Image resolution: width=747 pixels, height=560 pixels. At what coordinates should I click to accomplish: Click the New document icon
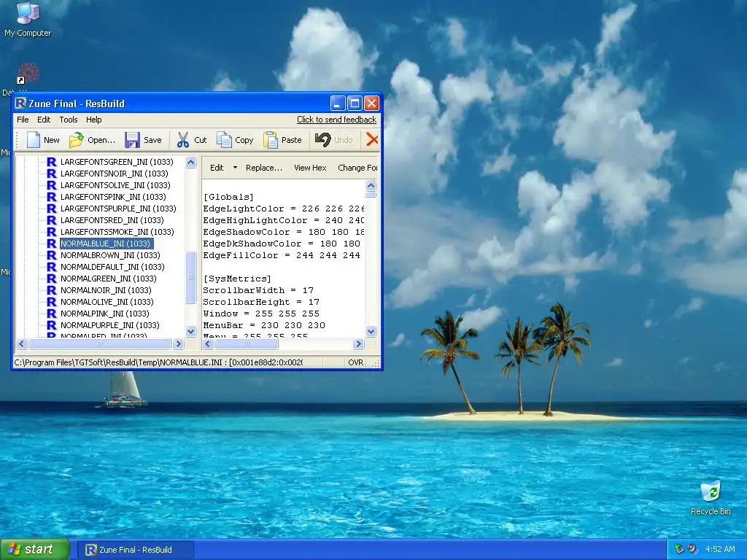coord(34,140)
